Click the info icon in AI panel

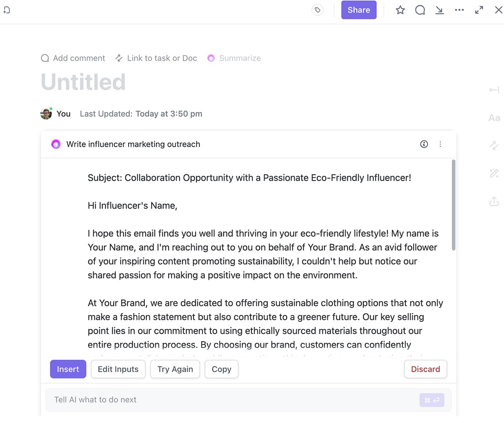pyautogui.click(x=424, y=144)
